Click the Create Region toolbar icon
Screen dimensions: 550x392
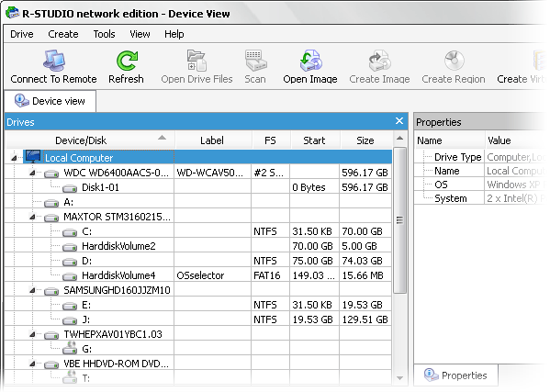click(454, 61)
